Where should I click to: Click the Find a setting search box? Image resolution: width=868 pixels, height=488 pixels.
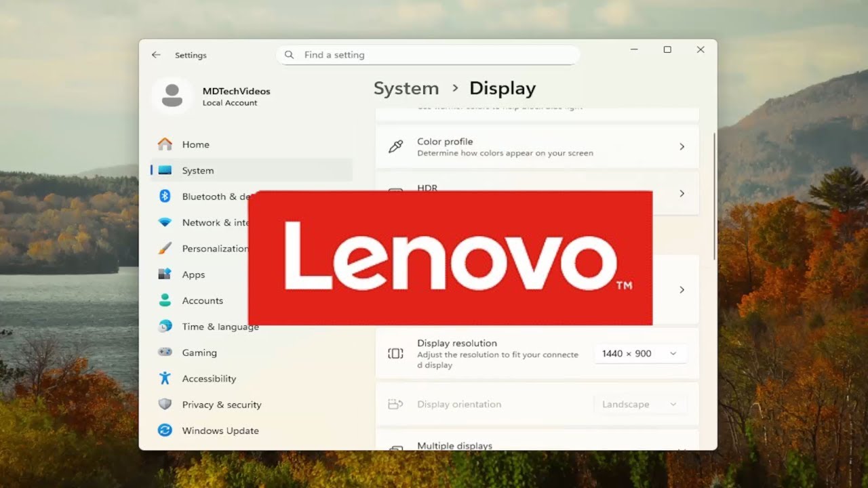point(428,55)
